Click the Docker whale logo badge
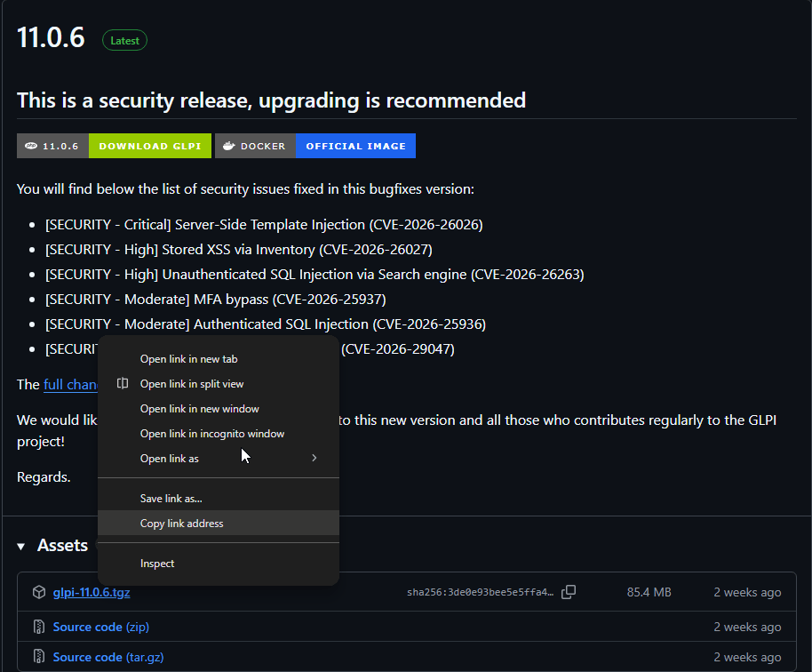The width and height of the screenshot is (812, 672). point(228,146)
